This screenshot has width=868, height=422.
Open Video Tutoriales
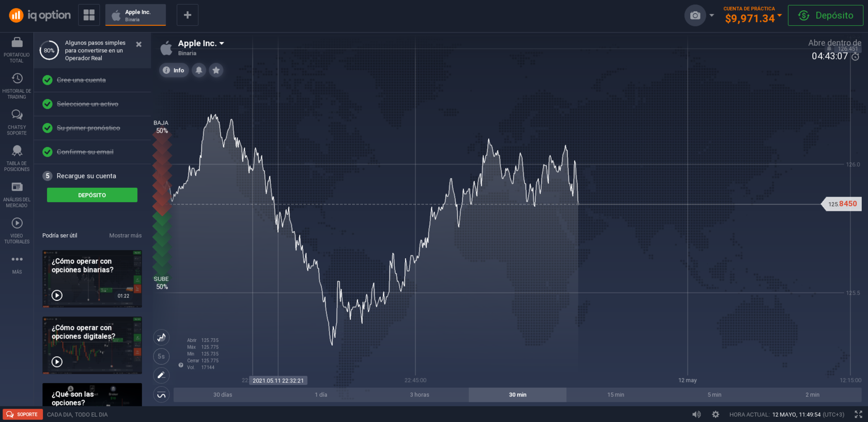(17, 231)
